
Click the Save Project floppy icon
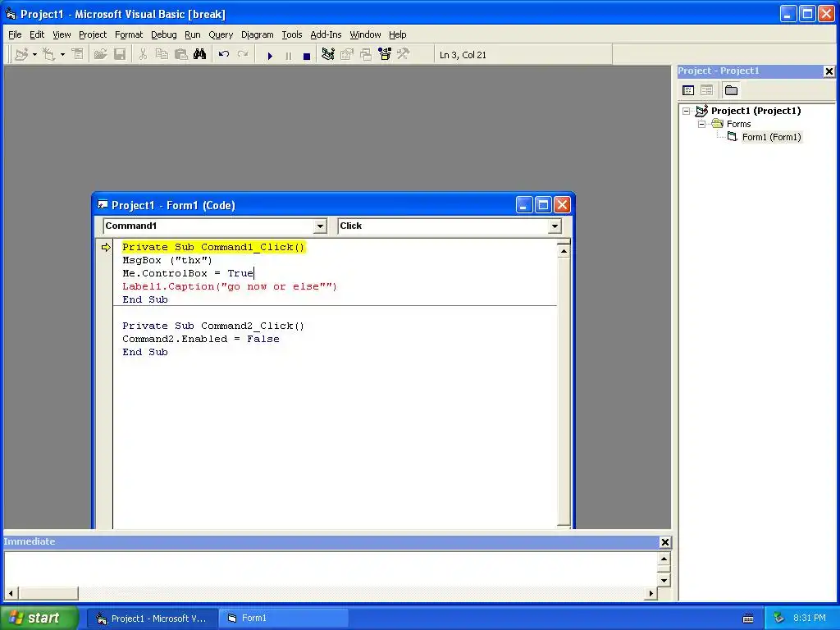pyautogui.click(x=120, y=54)
